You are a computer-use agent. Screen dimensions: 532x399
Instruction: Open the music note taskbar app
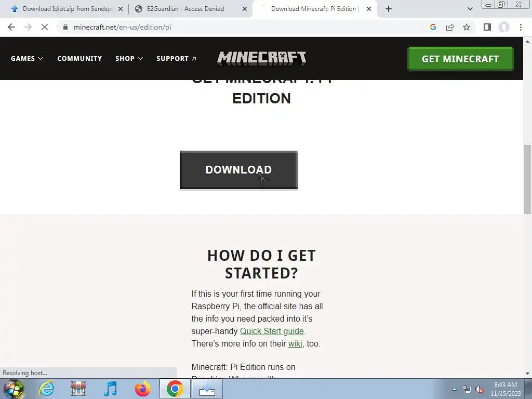(110, 389)
